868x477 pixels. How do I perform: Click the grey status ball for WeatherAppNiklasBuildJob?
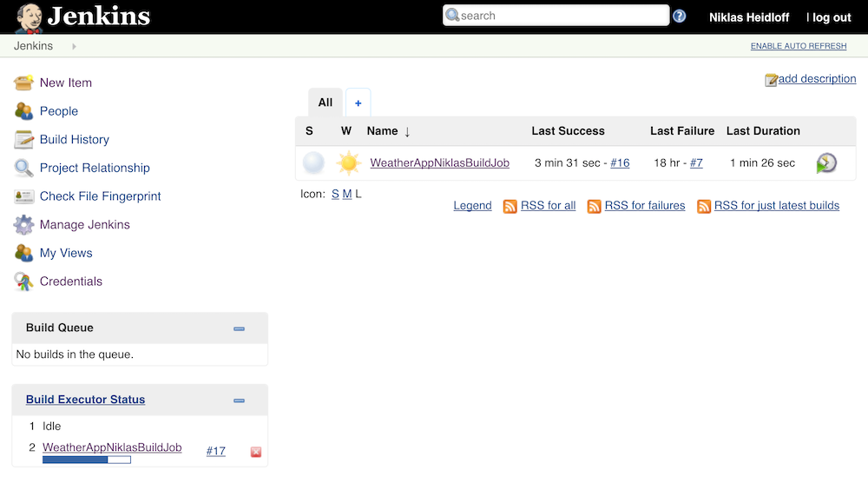[x=313, y=162]
